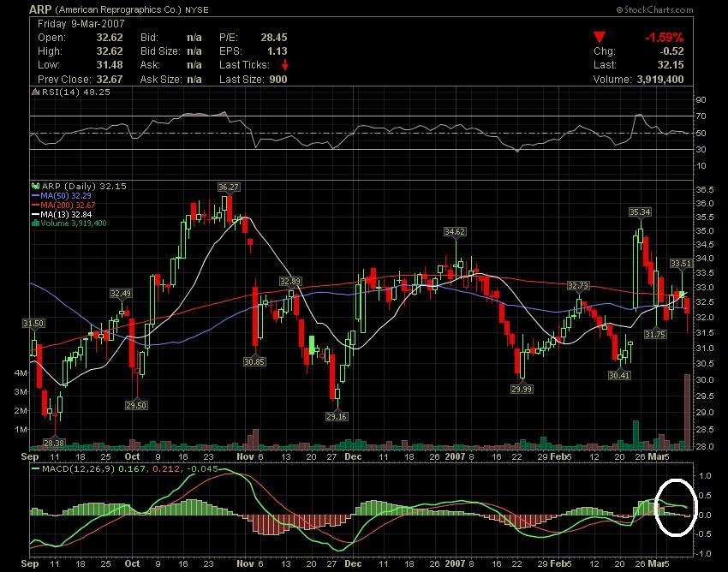Click the NYSE exchange label
Image resolution: width=728 pixels, height=572 pixels.
197,9
